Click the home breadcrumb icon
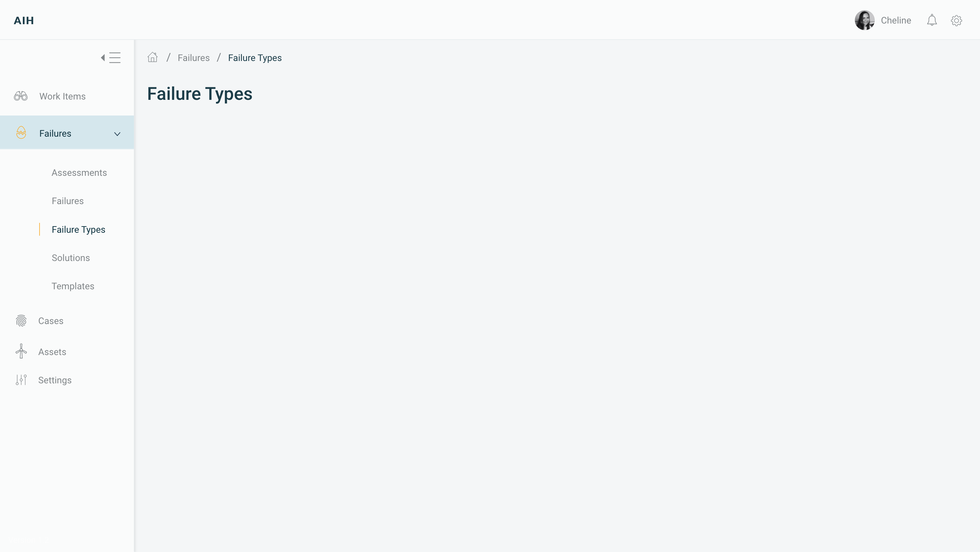Viewport: 980px width, 552px height. click(153, 58)
